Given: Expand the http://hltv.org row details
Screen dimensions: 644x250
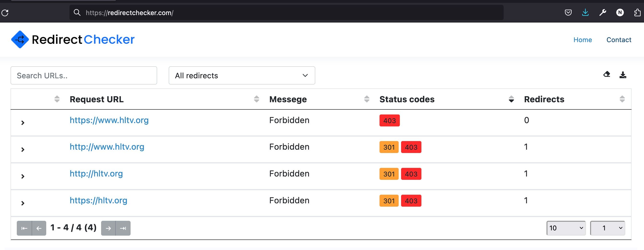Looking at the screenshot, I should 23,176.
